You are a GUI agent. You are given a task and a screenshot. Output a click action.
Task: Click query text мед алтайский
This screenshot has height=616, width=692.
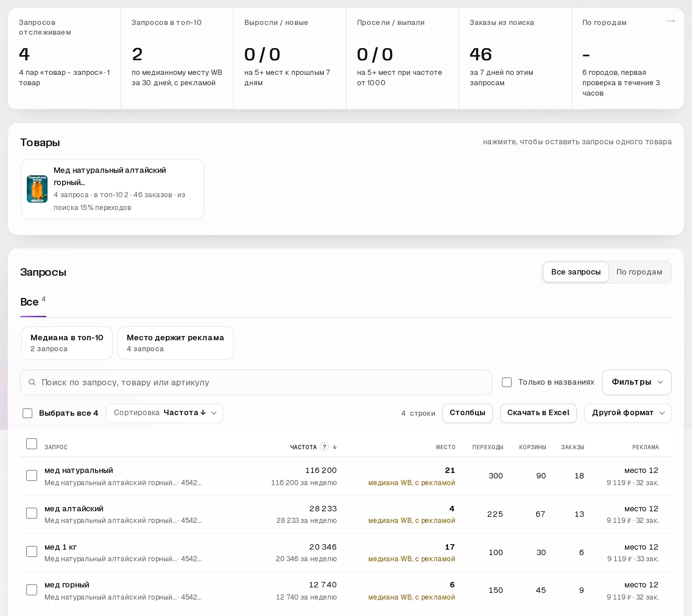74,508
